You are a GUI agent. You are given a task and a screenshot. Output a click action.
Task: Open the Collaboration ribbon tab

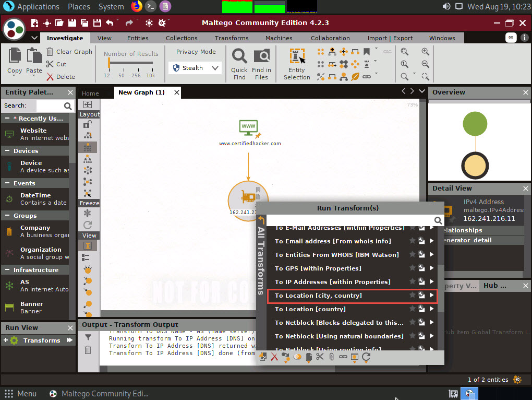pyautogui.click(x=330, y=38)
